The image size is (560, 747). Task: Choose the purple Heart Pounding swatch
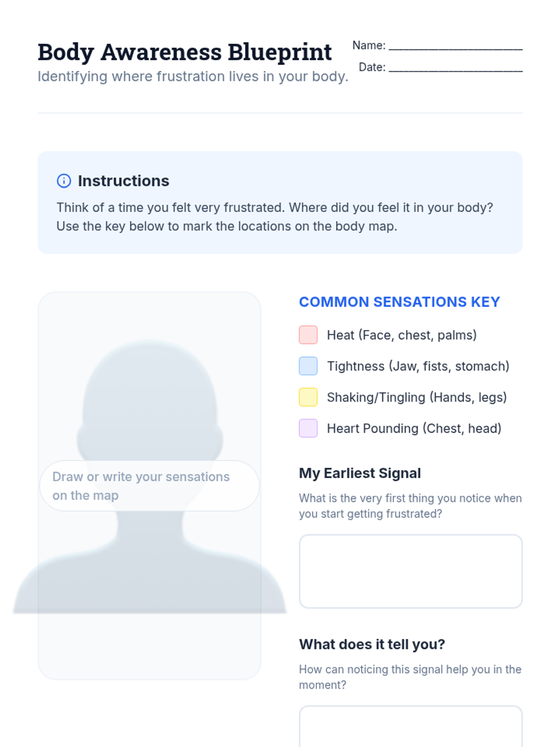tap(308, 428)
